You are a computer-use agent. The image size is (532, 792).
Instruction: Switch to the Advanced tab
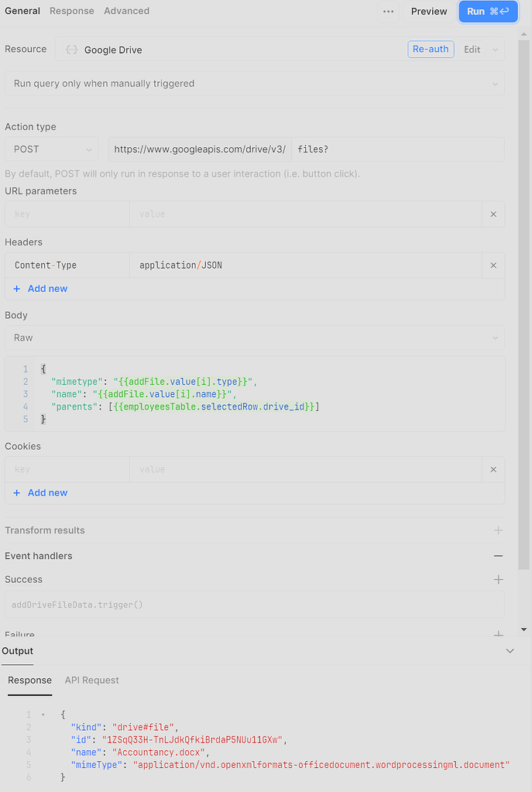pos(127,11)
